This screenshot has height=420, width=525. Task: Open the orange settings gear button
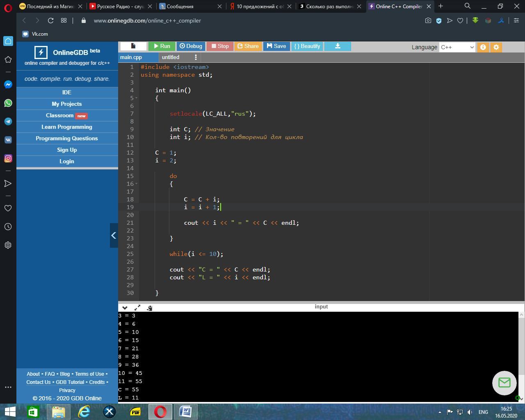click(x=496, y=47)
